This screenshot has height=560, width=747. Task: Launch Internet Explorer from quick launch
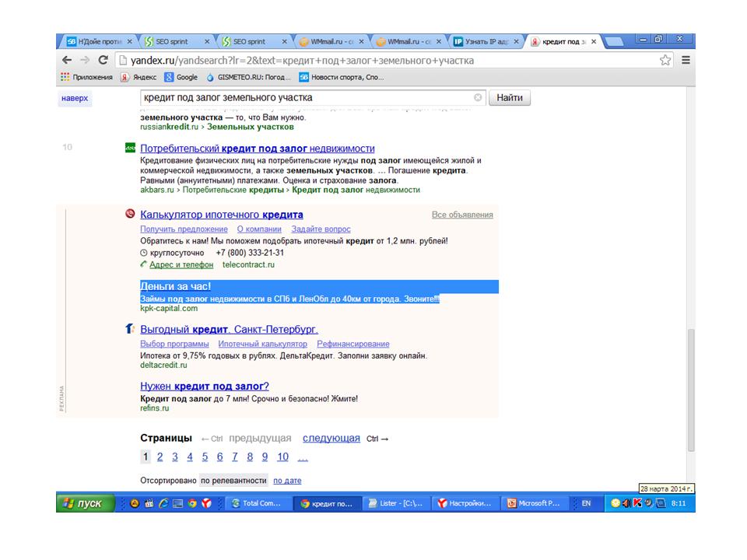click(163, 503)
